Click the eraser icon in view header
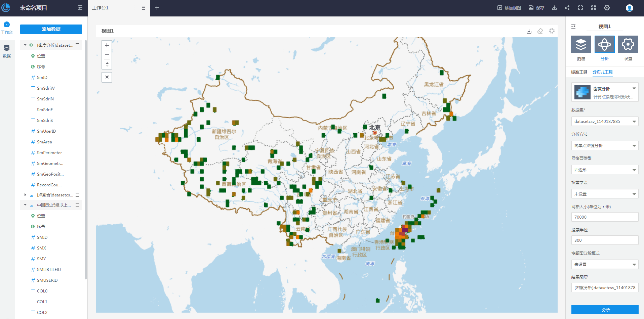 pos(540,31)
